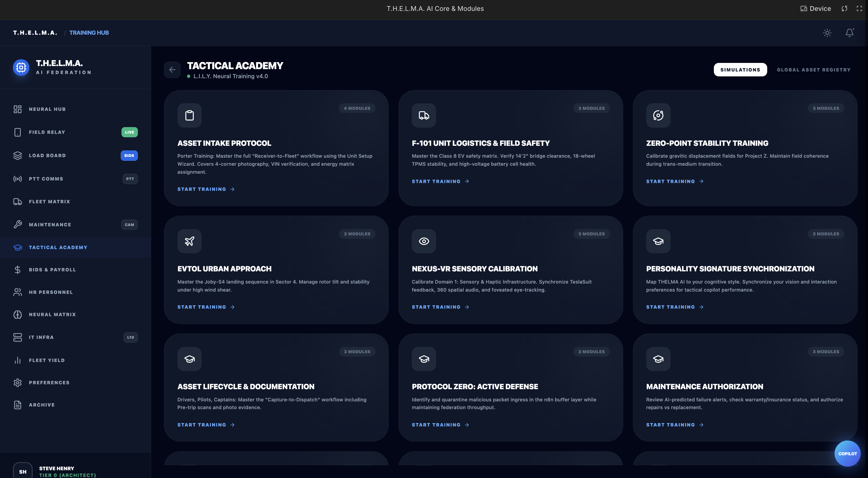The width and height of the screenshot is (868, 478).
Task: Open Fleet Yield via its chart icon
Action: click(18, 360)
